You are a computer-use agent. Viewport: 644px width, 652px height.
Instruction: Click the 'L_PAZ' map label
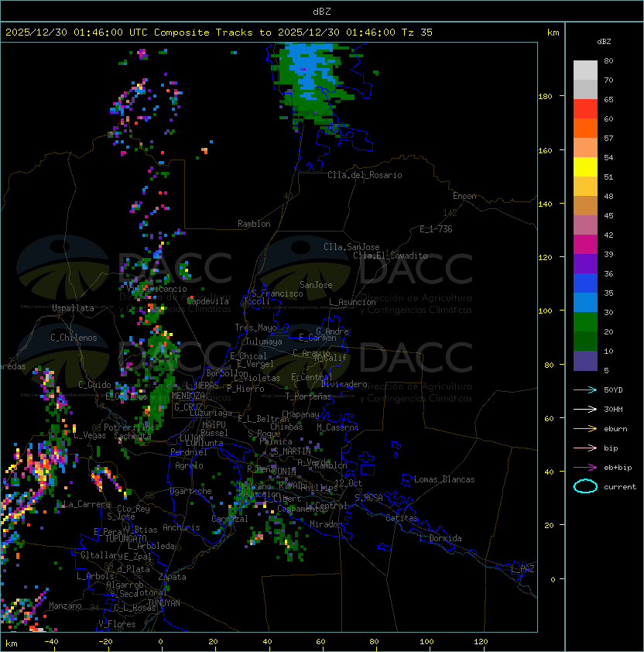click(x=522, y=569)
